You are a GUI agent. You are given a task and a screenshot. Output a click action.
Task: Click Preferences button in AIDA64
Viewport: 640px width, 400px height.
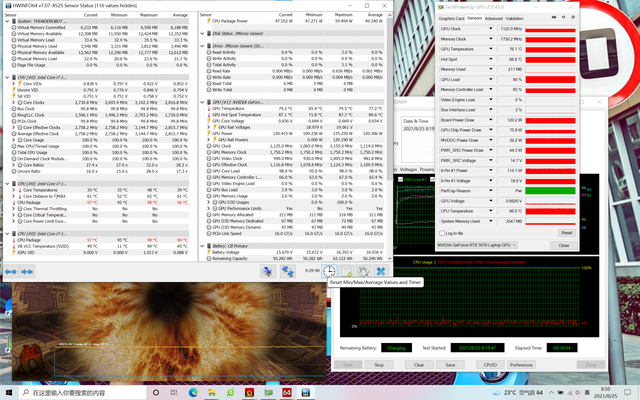pyautogui.click(x=521, y=365)
